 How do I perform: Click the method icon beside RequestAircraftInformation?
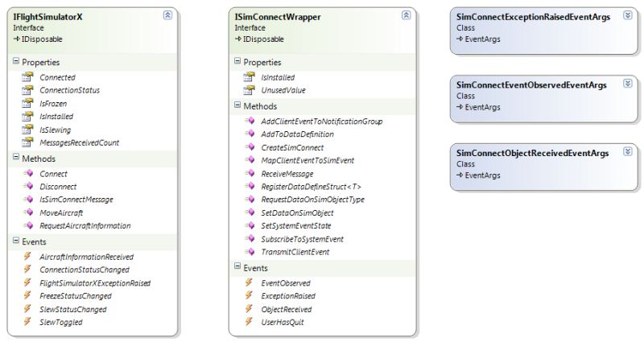[28, 225]
